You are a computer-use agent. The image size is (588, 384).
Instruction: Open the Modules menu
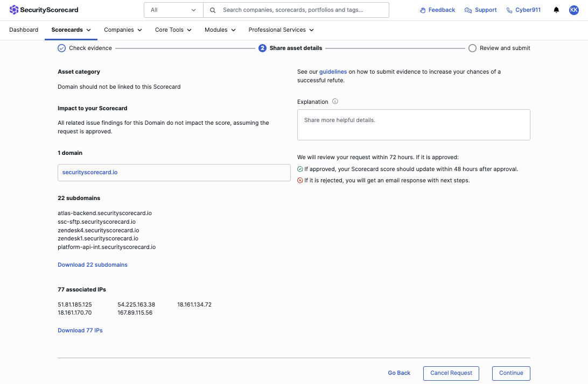[x=220, y=30]
